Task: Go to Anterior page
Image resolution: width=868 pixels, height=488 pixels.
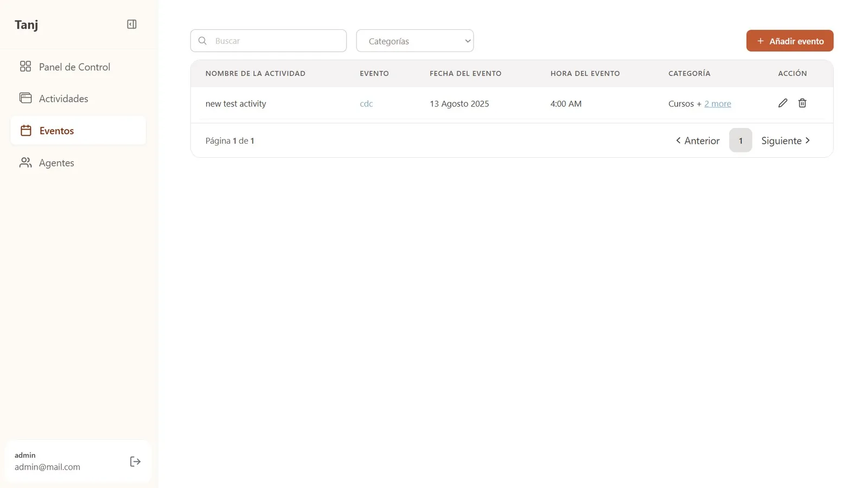Action: [698, 140]
